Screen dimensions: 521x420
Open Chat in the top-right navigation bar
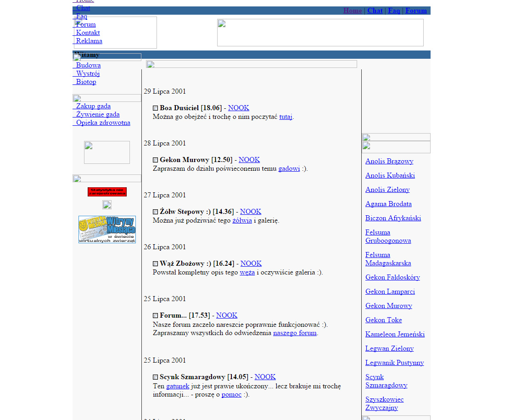click(375, 11)
